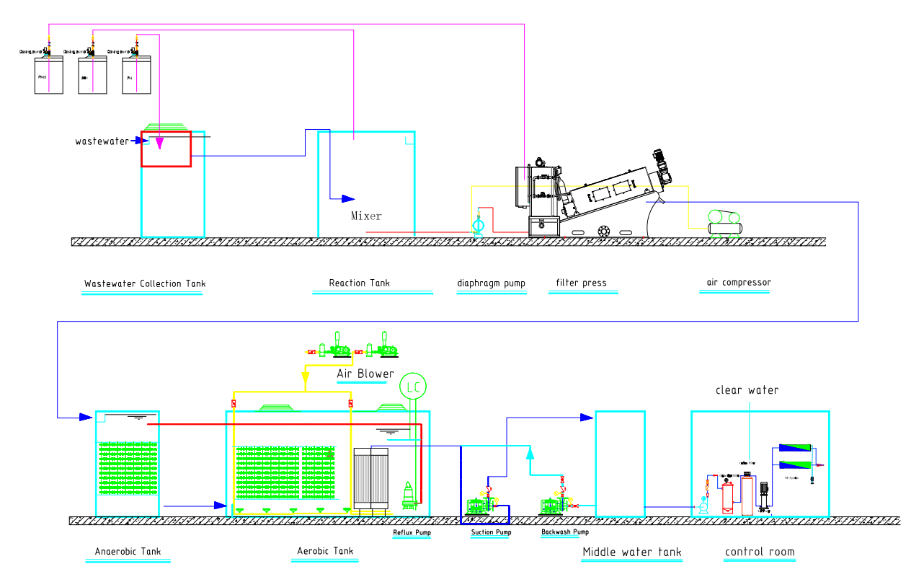
Task: Select the Middle water tank outline
Action: click(x=620, y=464)
